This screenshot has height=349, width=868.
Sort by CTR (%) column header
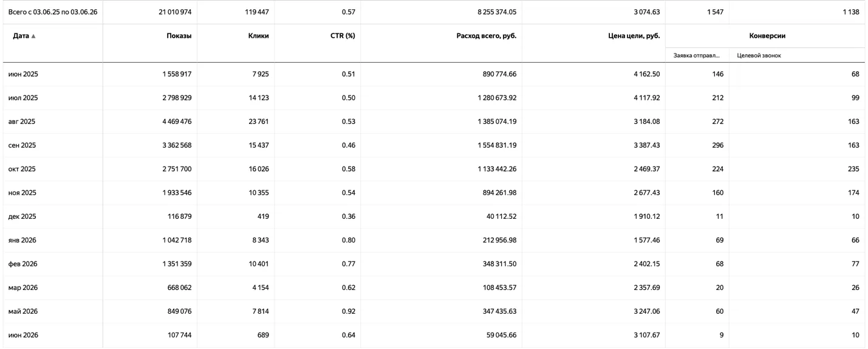coord(343,36)
